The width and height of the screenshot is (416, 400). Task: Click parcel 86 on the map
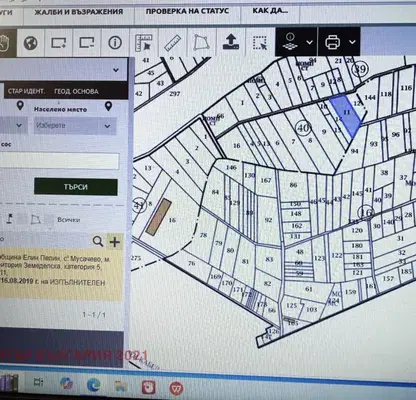tap(293, 185)
